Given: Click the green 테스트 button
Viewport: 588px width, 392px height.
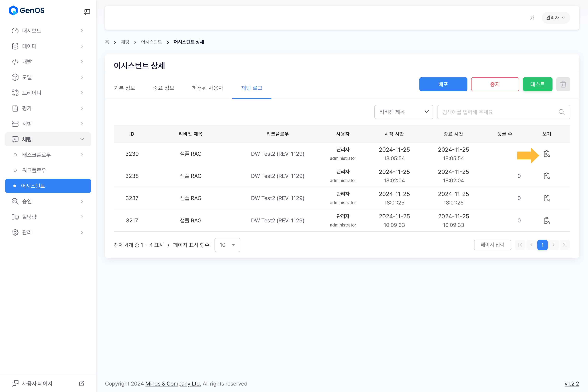Looking at the screenshot, I should (x=537, y=84).
